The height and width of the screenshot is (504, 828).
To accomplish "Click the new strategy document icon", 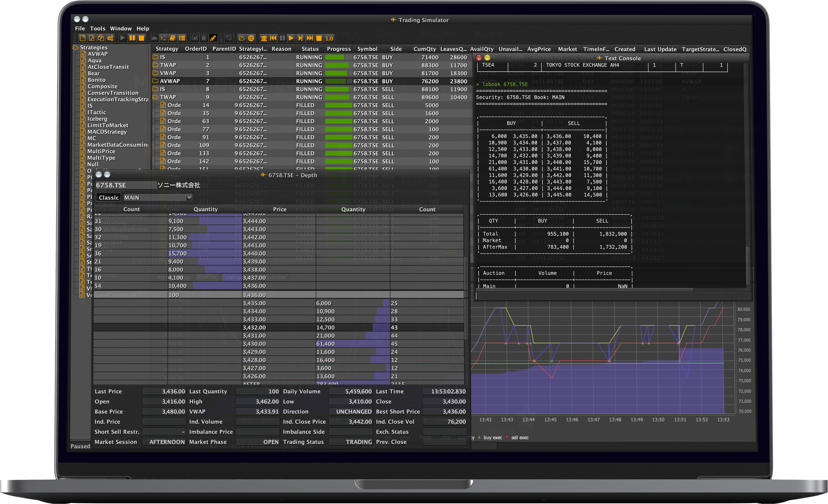I will tap(83, 38).
